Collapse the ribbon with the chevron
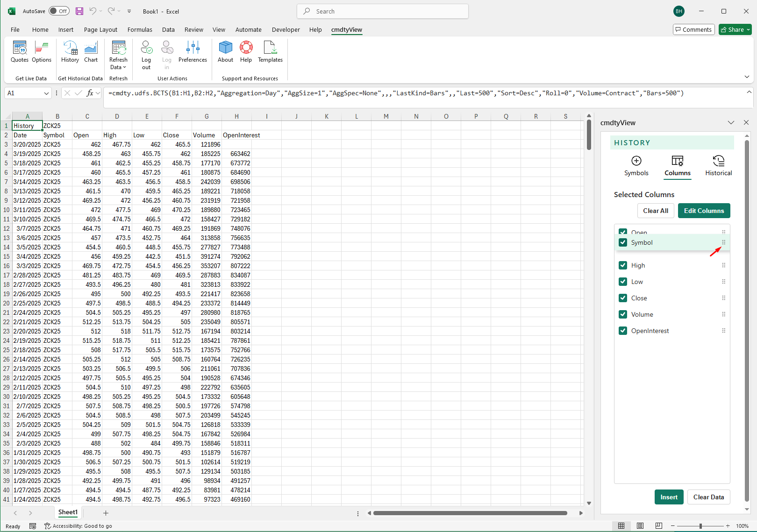Viewport: 757px width, 532px height. pyautogui.click(x=747, y=77)
